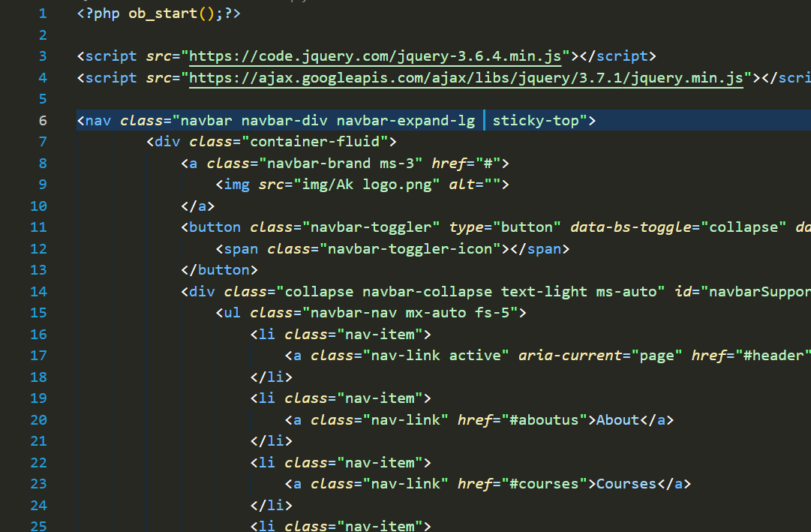Click the #aboutus href value
The image size is (811, 532).
point(545,420)
